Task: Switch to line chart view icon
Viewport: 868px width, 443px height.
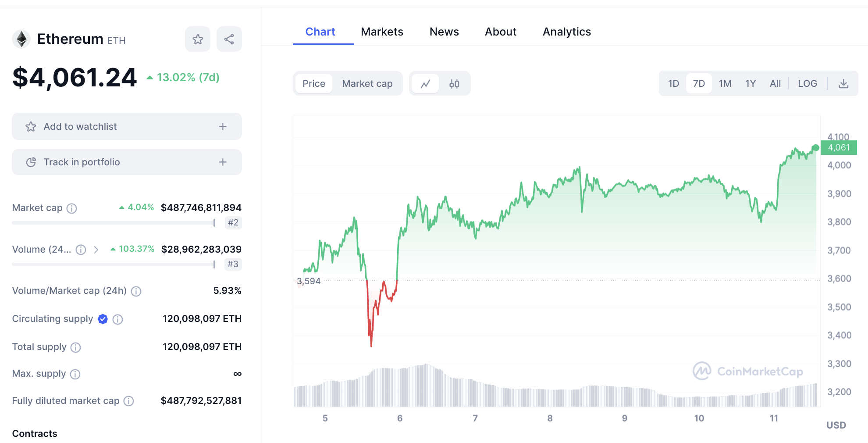Action: click(x=425, y=84)
